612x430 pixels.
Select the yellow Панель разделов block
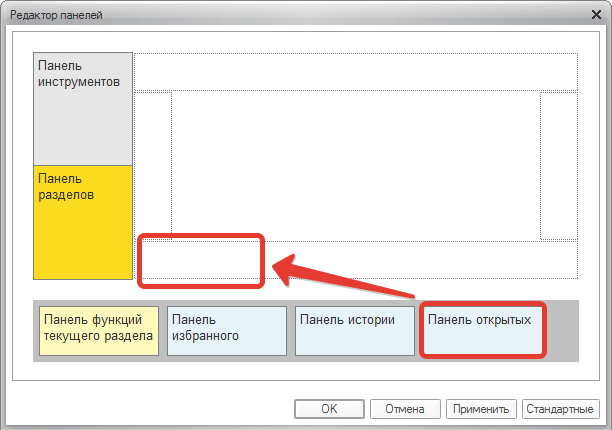[83, 222]
